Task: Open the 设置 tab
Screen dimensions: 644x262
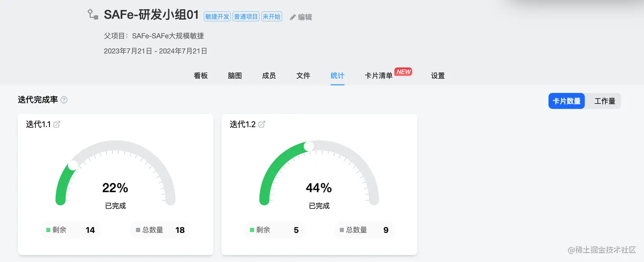Action: (438, 76)
